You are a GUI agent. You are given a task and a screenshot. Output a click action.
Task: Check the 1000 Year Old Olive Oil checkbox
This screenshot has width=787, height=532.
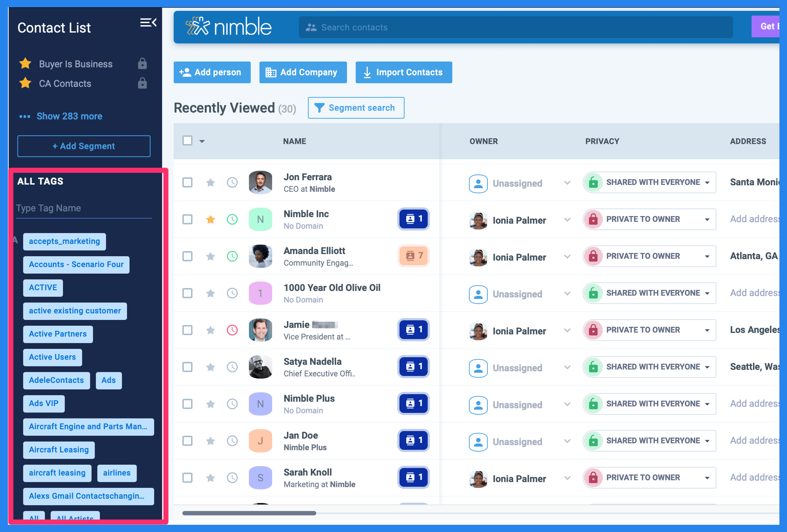[x=187, y=294]
